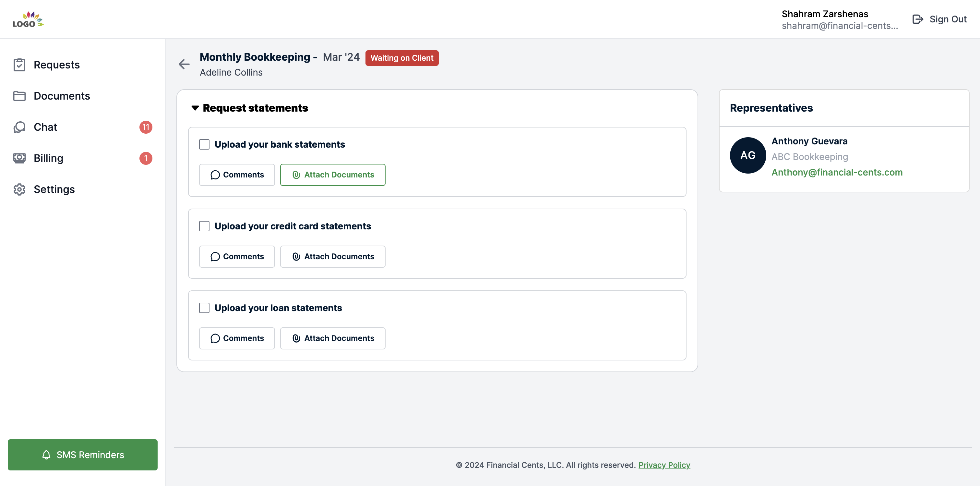980x486 pixels.
Task: Click the Requests clipboard icon
Action: coord(19,65)
